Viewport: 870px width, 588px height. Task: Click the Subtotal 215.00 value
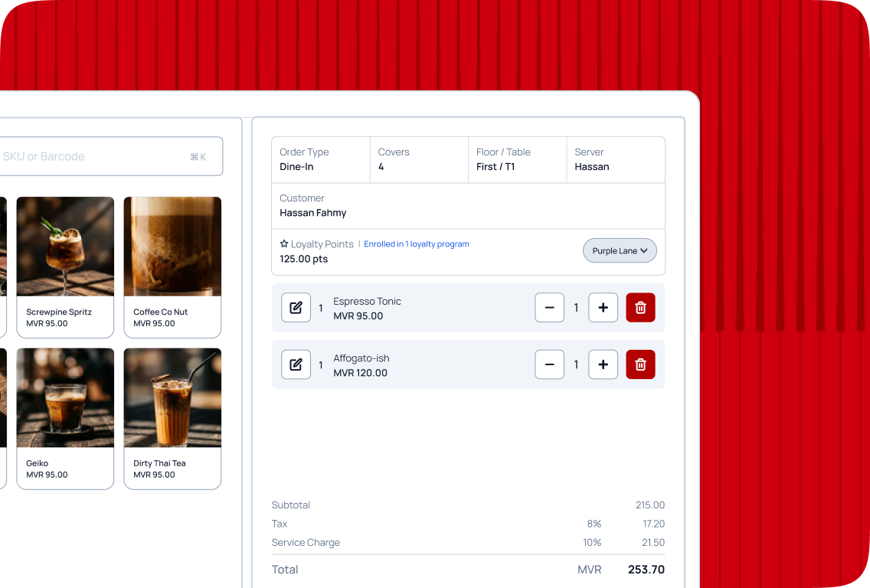pyautogui.click(x=649, y=505)
